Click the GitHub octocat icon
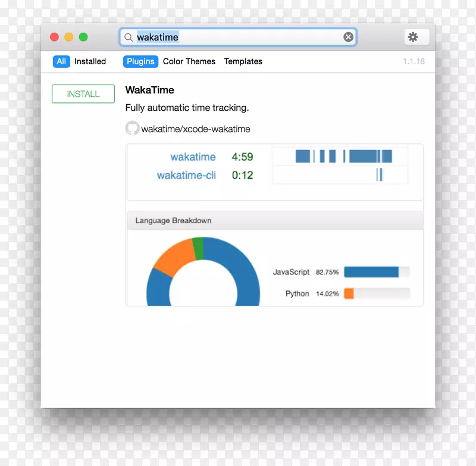Screen dimensions: 476x466 pos(132,129)
